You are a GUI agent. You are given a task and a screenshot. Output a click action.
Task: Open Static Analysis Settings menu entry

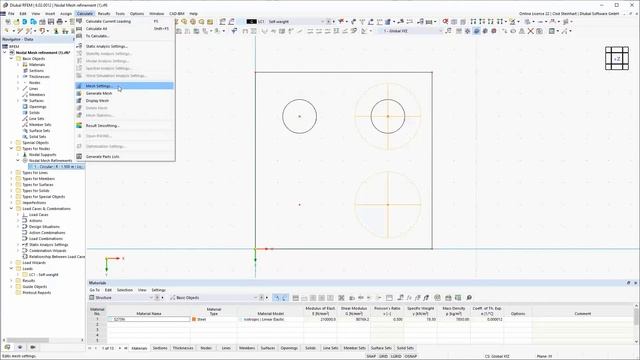[x=124, y=46]
